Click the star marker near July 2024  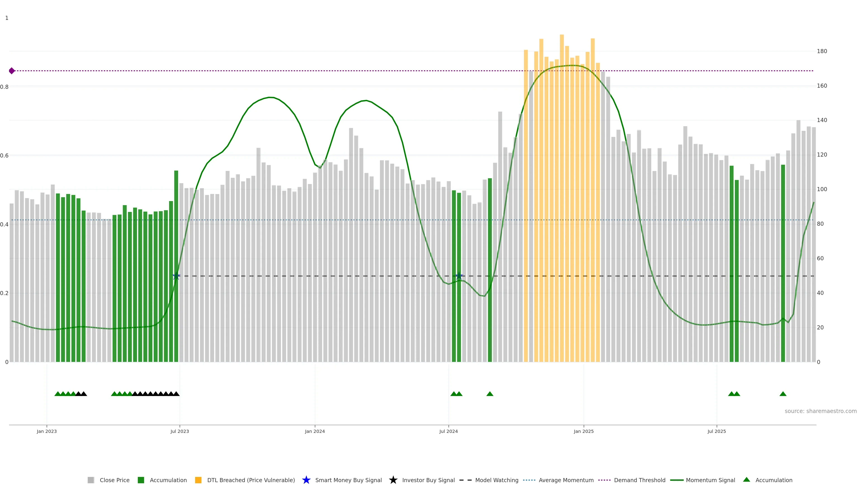tap(459, 276)
